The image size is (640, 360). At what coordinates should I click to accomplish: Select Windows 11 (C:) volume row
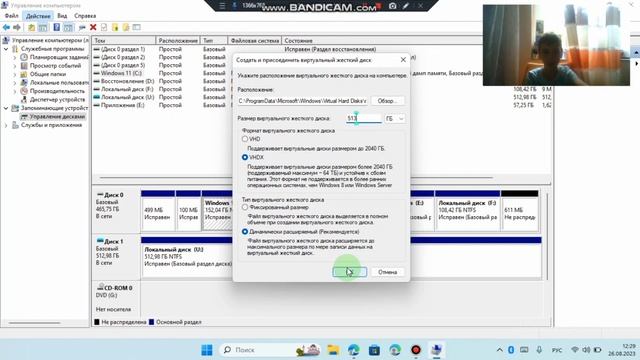click(118, 73)
